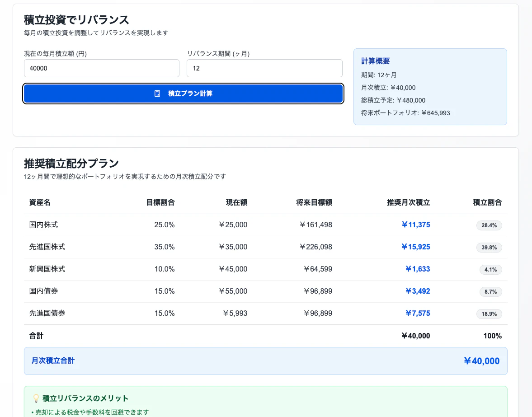
Task: Click the 現在の毎月積立額 input field
Action: coord(101,68)
